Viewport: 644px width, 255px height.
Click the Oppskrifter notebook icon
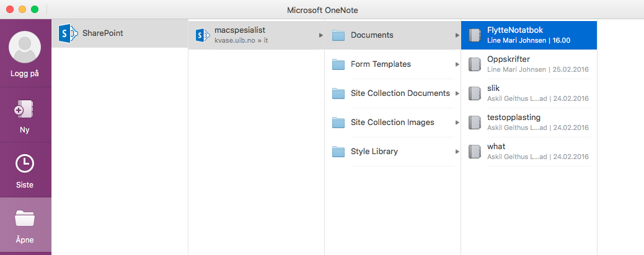(475, 64)
